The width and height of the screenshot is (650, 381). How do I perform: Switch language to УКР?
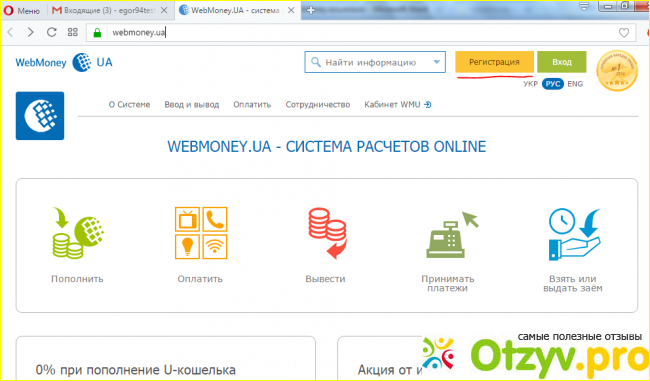530,84
